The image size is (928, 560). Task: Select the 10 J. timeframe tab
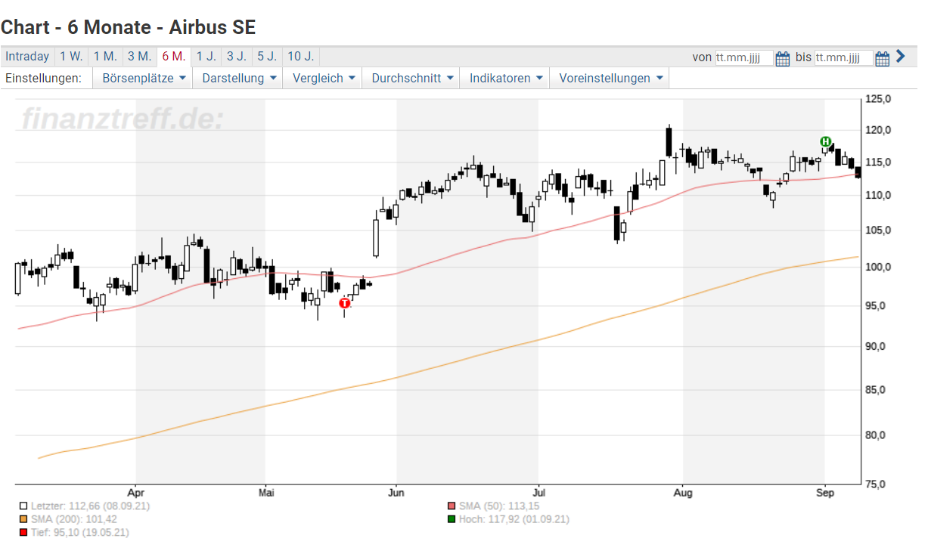pyautogui.click(x=300, y=56)
